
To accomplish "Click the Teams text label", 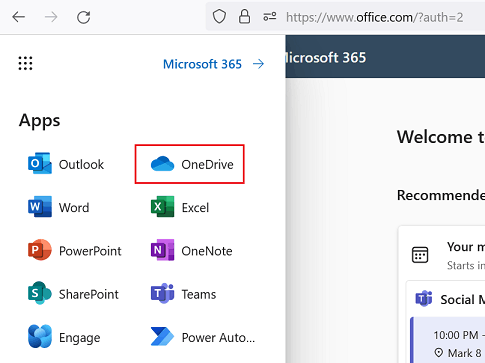I will pos(199,294).
